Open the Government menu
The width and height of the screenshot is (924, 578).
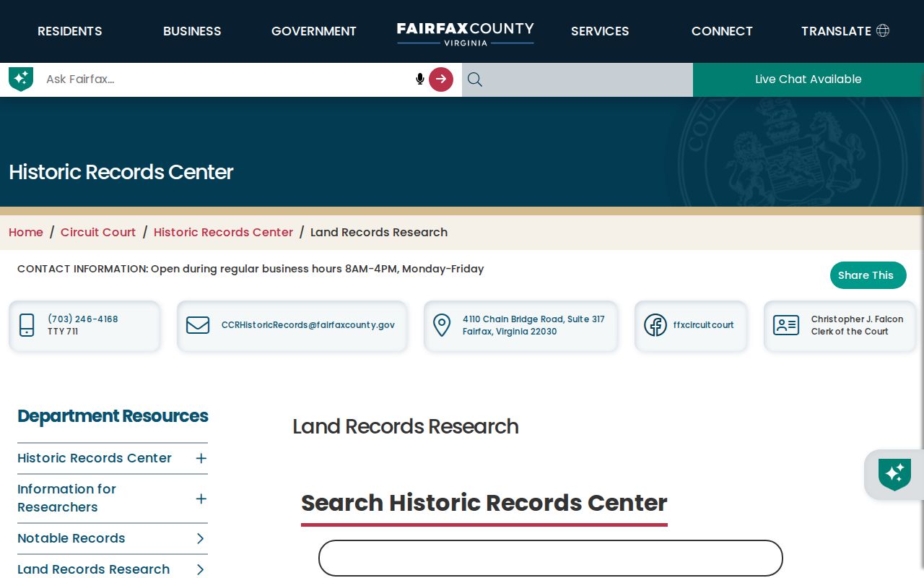point(314,31)
